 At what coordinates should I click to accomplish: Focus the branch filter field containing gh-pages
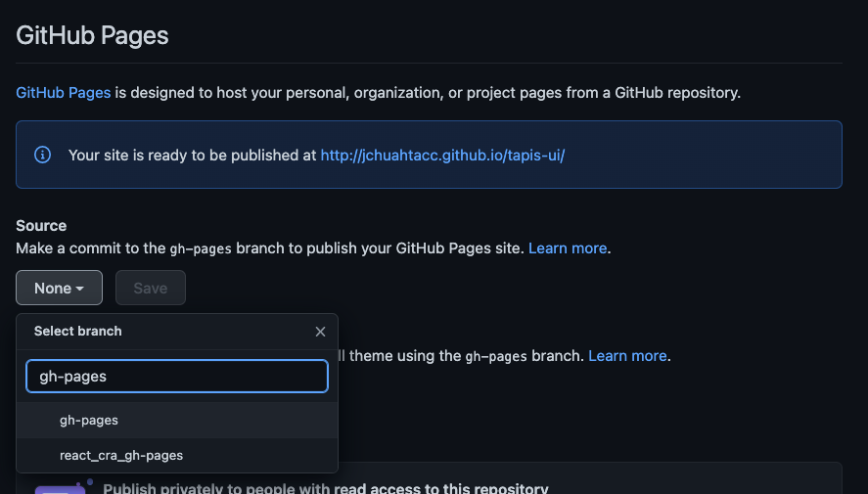coord(177,377)
